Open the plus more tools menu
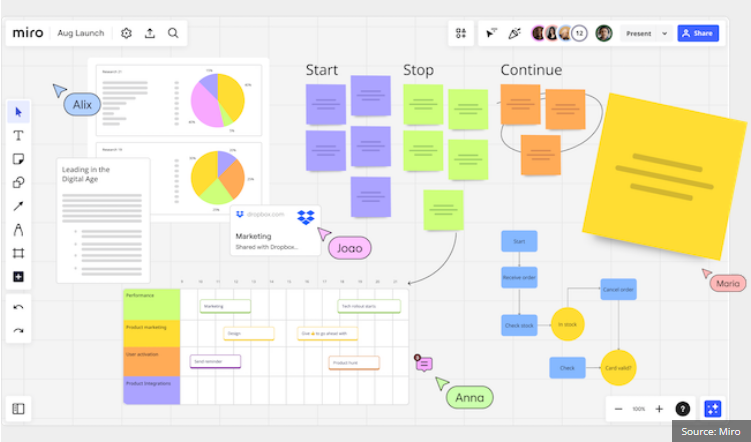Image resolution: width=751 pixels, height=442 pixels. pyautogui.click(x=18, y=276)
